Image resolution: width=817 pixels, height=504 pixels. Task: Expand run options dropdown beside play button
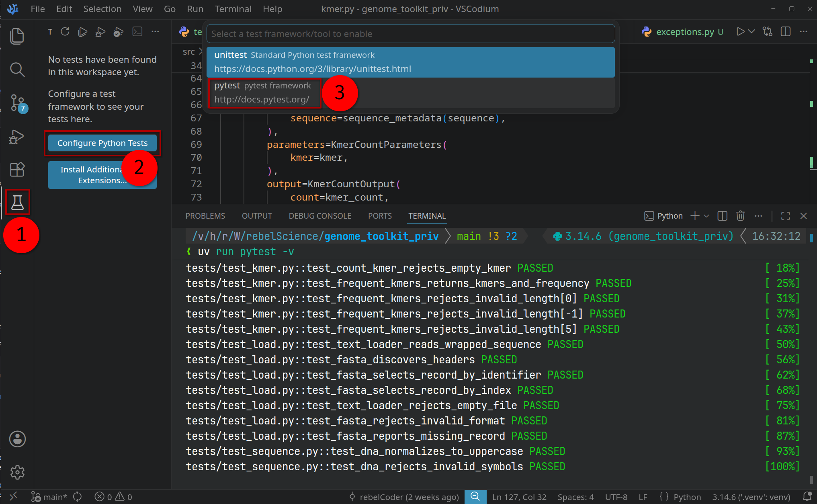[751, 32]
